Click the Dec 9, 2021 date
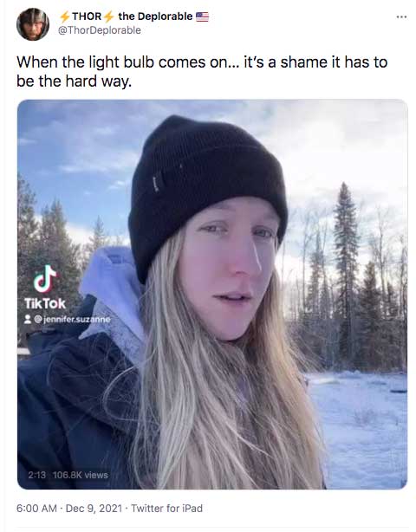The height and width of the screenshot is (532, 416). pyautogui.click(x=94, y=509)
